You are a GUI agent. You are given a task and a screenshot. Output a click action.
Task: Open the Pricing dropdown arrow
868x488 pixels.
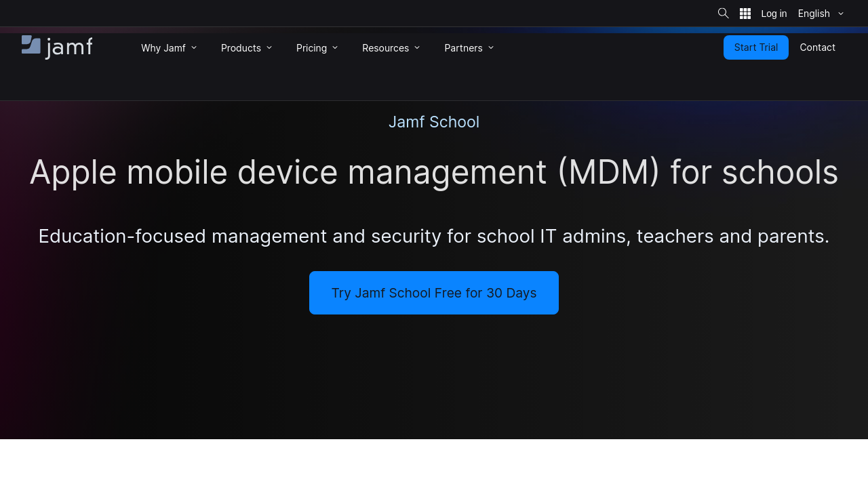click(335, 47)
